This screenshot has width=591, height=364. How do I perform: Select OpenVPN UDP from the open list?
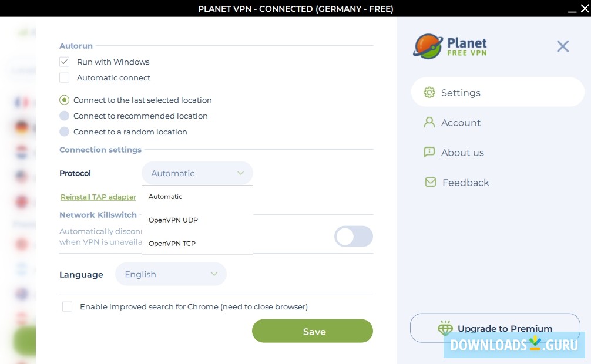click(x=173, y=220)
